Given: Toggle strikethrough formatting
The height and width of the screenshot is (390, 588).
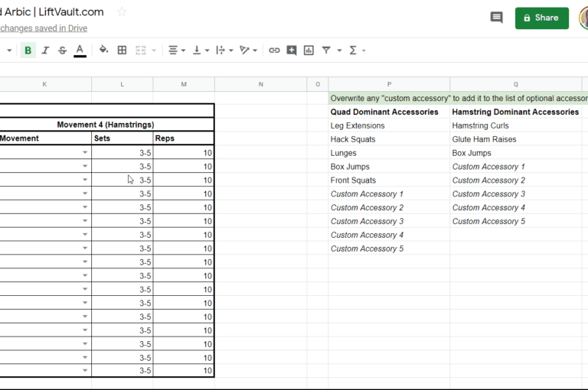Looking at the screenshot, I should 62,50.
